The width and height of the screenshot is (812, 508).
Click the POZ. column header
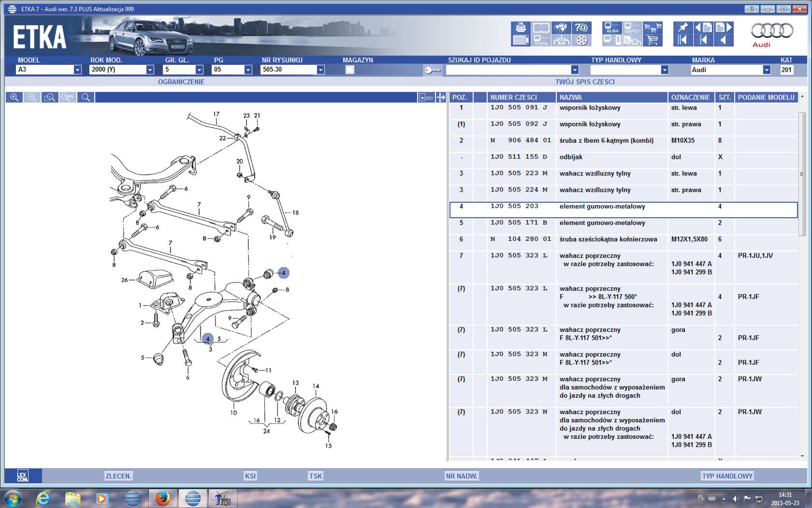click(461, 97)
